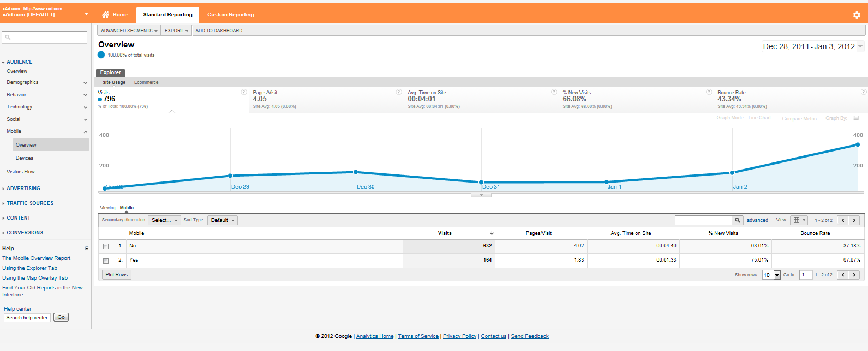
Task: Open the Secondary dimension Select dropdown
Action: tap(164, 220)
